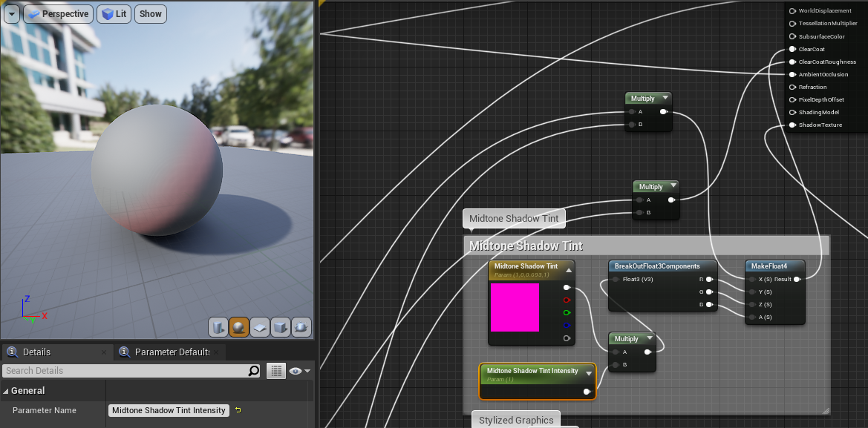
Task: Switch to the Details tab
Action: [x=36, y=352]
